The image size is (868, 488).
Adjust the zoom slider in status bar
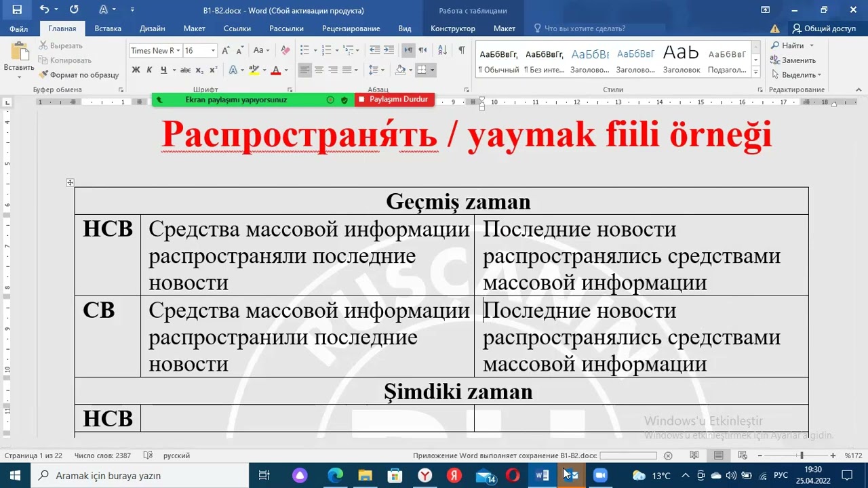point(802,455)
